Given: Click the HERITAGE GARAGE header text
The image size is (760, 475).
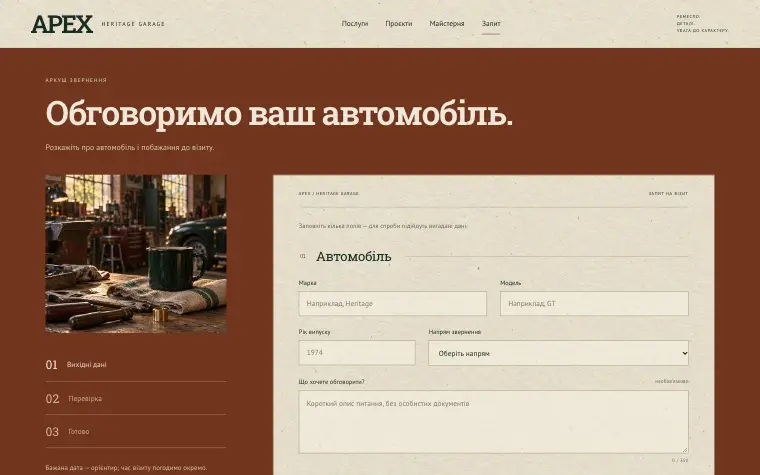Looking at the screenshot, I should click(133, 24).
